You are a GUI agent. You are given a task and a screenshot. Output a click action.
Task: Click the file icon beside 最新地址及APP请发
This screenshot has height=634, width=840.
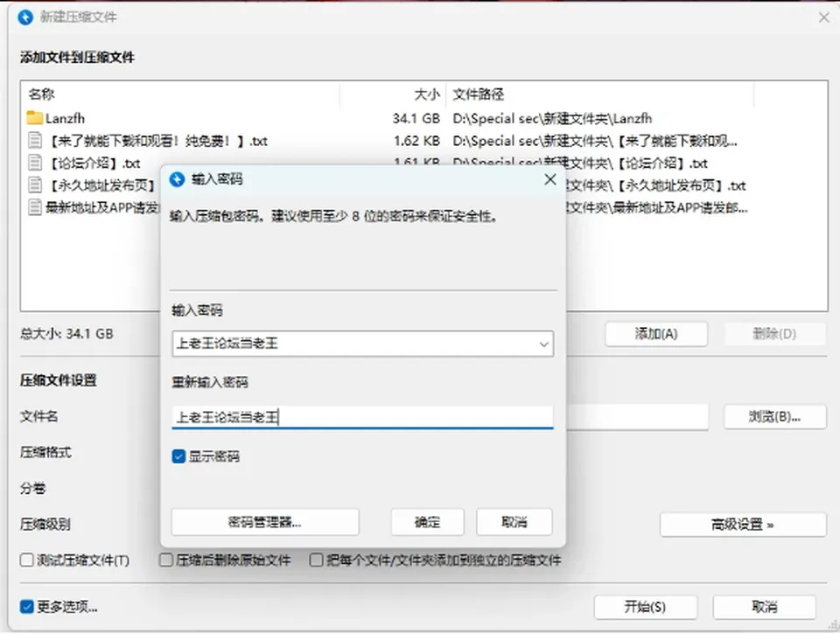pos(35,207)
